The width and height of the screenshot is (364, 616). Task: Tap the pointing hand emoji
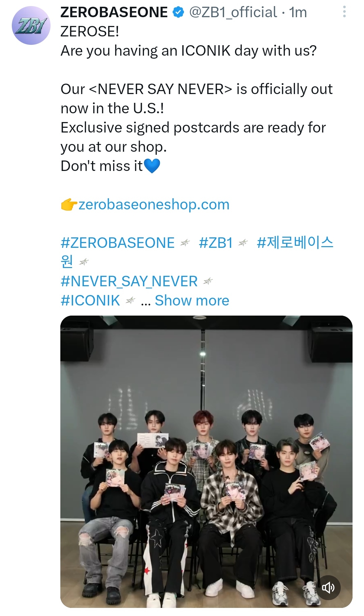click(69, 204)
